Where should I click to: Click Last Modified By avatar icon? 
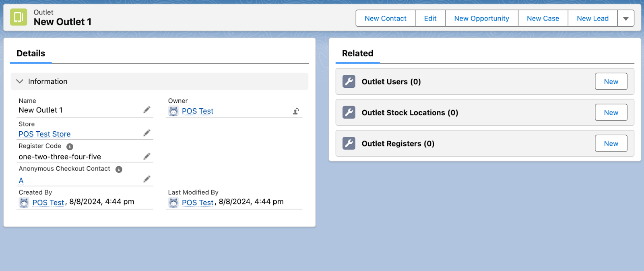point(173,203)
